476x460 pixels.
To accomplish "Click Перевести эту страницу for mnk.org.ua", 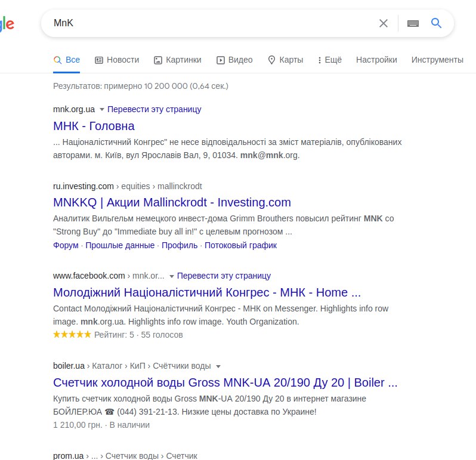I will click(x=154, y=109).
